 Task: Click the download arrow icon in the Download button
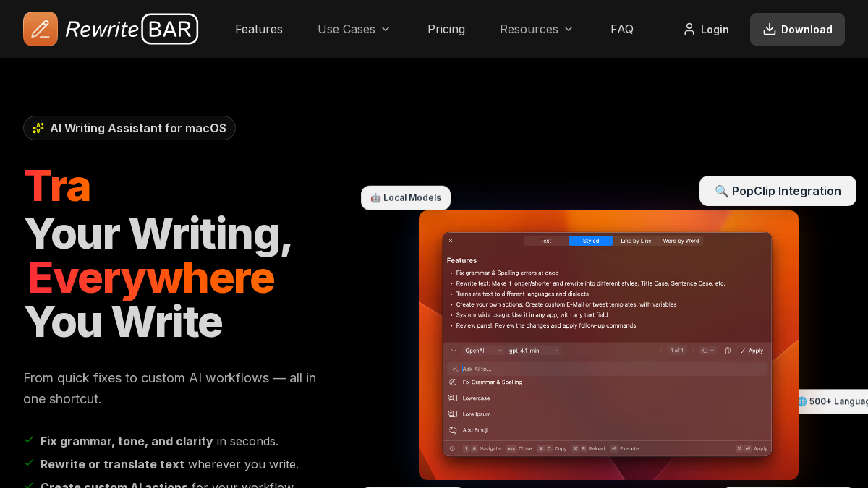tap(770, 29)
